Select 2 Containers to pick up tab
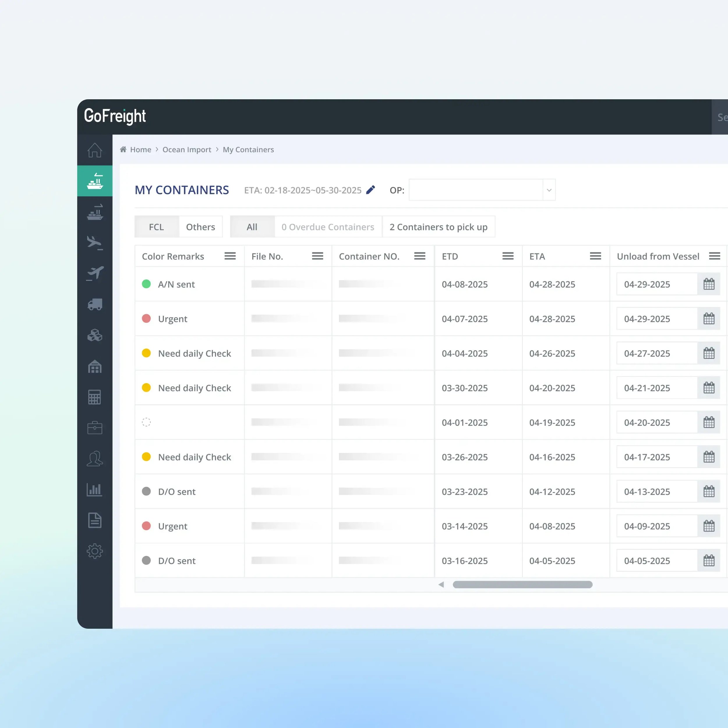The height and width of the screenshot is (728, 728). pyautogui.click(x=438, y=227)
